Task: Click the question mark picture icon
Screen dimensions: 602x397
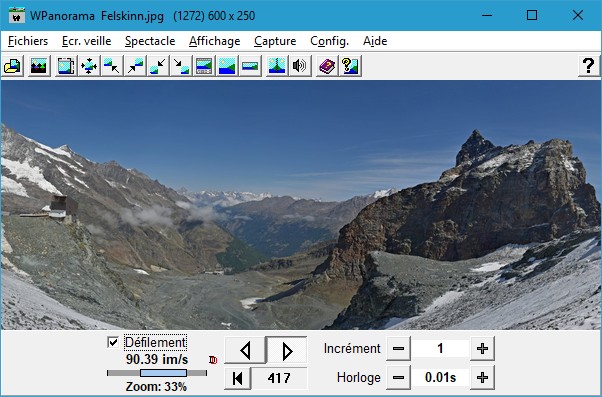Action: point(350,66)
